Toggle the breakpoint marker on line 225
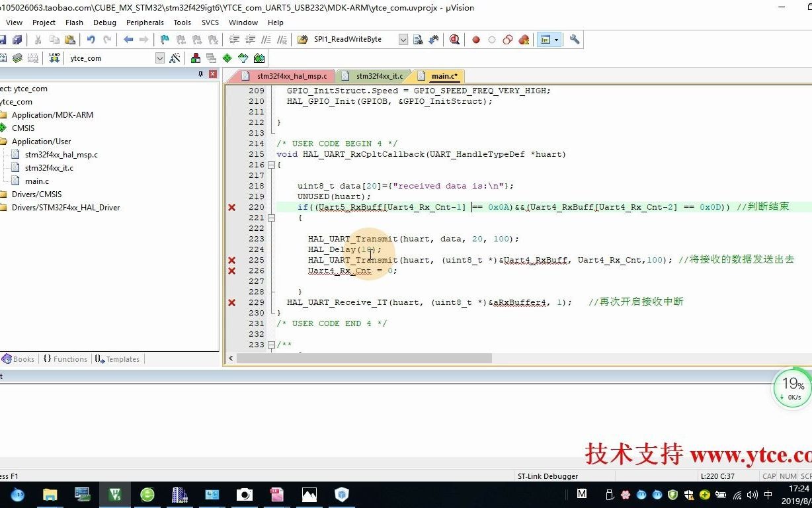 point(231,260)
